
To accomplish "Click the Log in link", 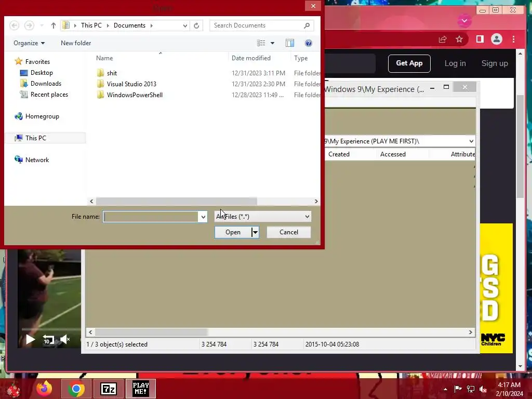I will tap(455, 63).
